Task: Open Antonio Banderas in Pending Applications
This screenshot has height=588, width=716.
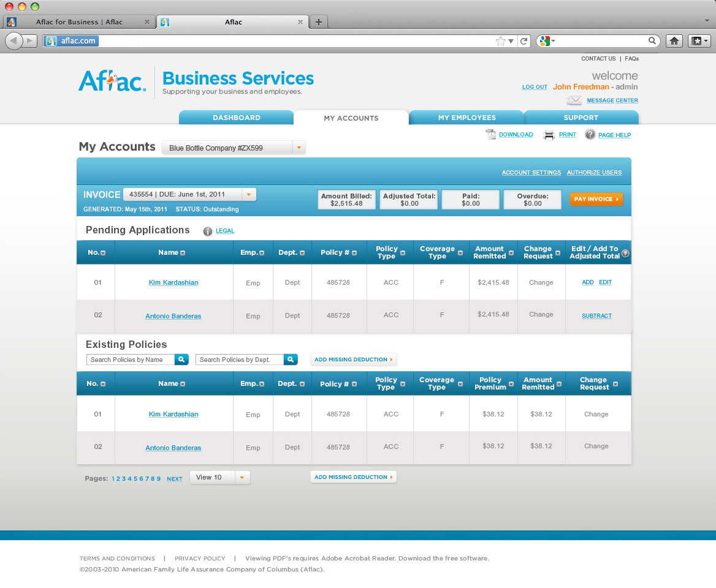Action: tap(173, 316)
